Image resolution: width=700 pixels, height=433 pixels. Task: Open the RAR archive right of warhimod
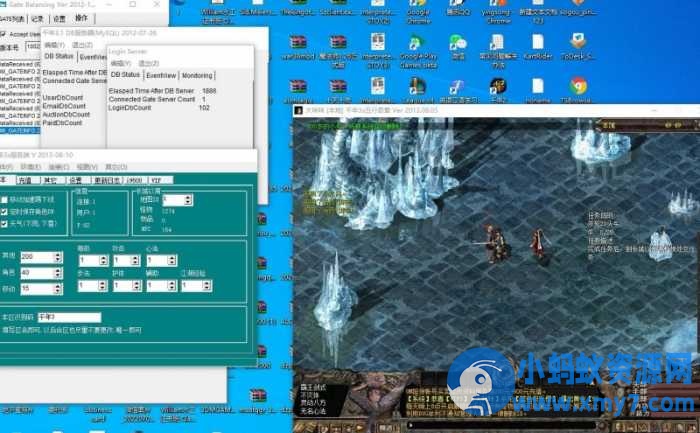pyautogui.click(x=338, y=42)
